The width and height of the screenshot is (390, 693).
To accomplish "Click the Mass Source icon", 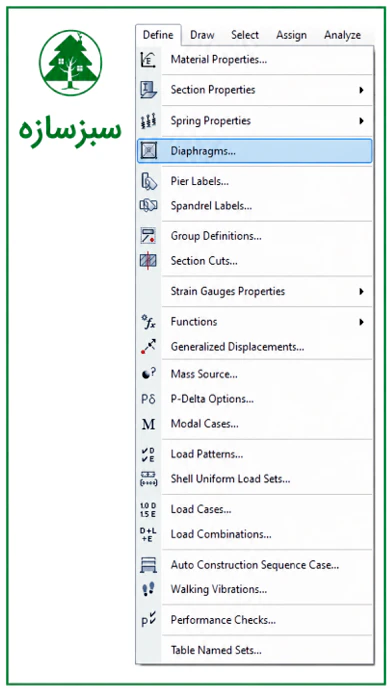I will 148,374.
